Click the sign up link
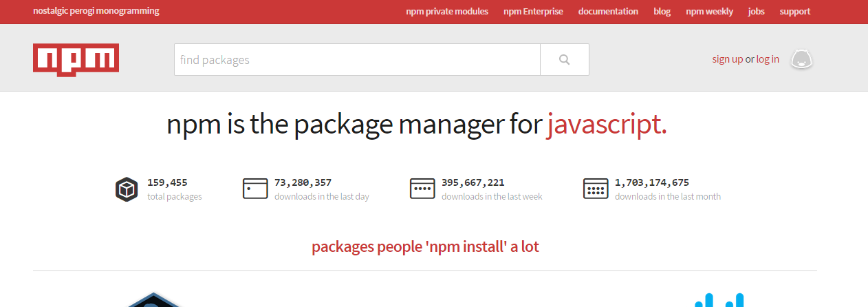This screenshot has width=868, height=307. point(728,59)
